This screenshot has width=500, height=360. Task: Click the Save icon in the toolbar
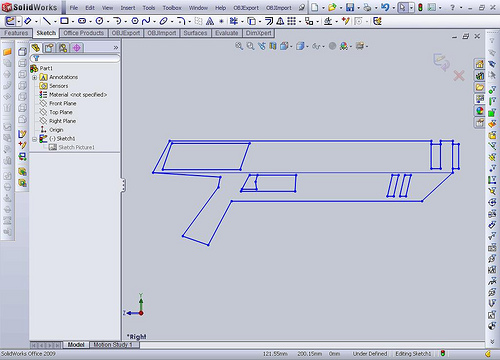click(x=350, y=7)
